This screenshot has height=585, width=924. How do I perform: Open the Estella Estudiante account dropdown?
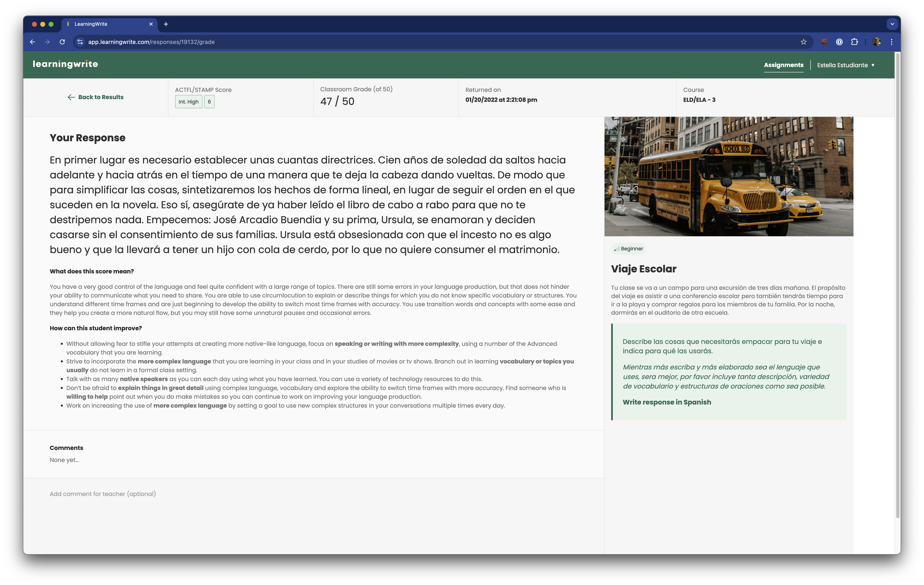(x=846, y=65)
